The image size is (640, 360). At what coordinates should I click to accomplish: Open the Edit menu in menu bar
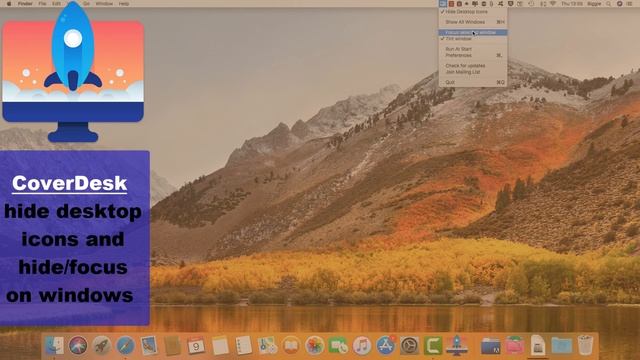click(56, 4)
